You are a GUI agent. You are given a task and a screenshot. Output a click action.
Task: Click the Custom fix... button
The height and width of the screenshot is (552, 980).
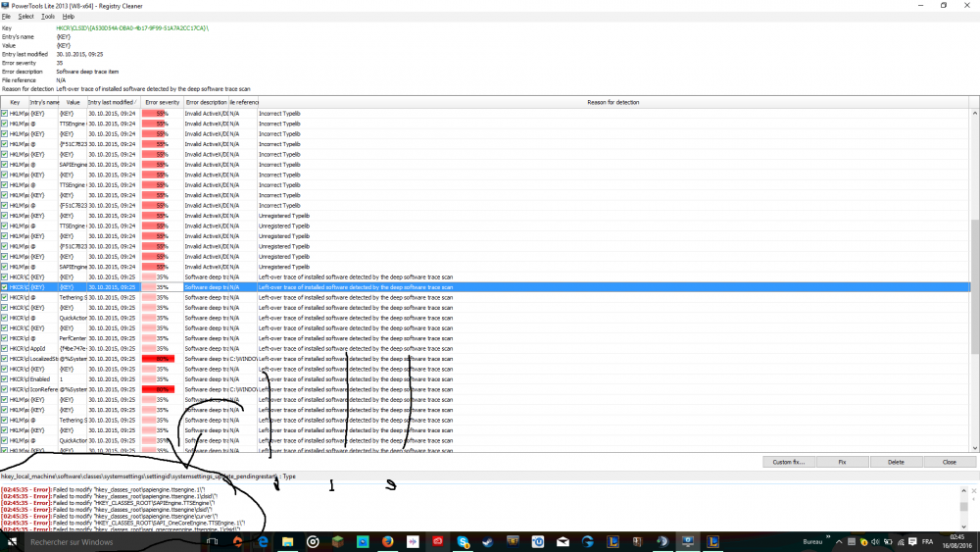click(788, 462)
